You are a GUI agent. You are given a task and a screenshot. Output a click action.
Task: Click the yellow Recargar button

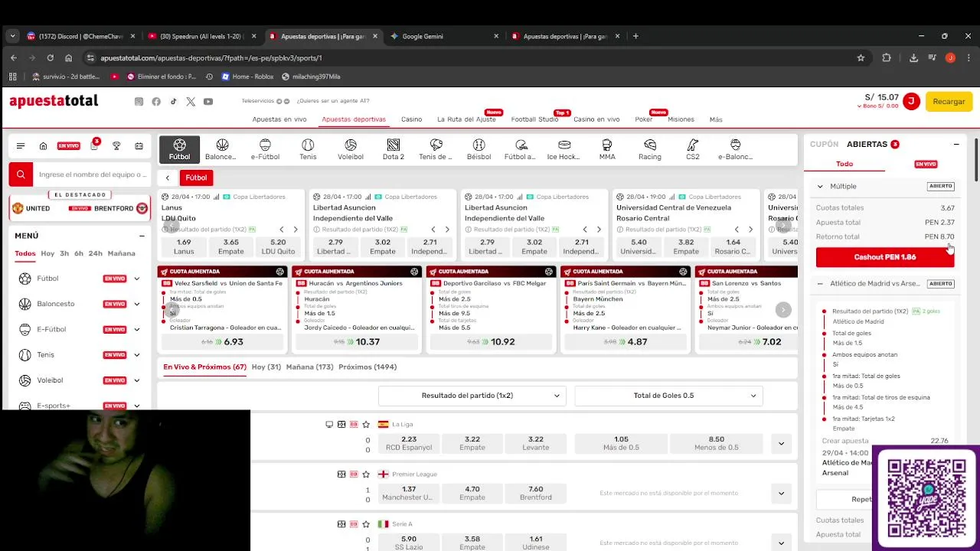949,101
